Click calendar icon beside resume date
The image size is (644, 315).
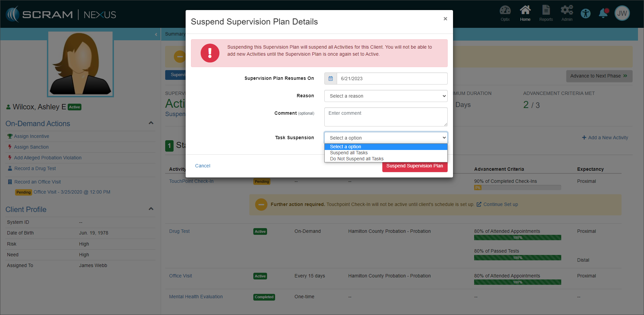pyautogui.click(x=331, y=78)
